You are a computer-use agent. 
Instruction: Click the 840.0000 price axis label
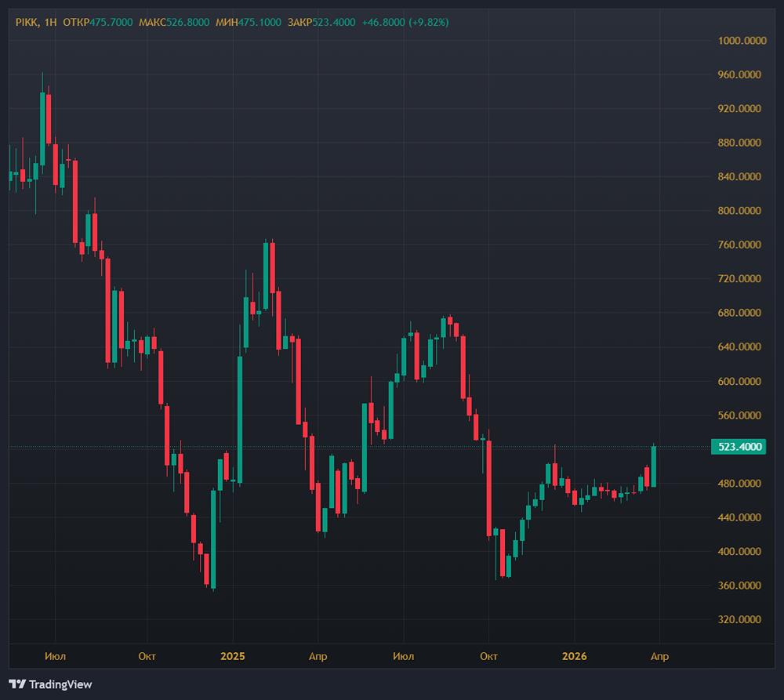(x=739, y=176)
